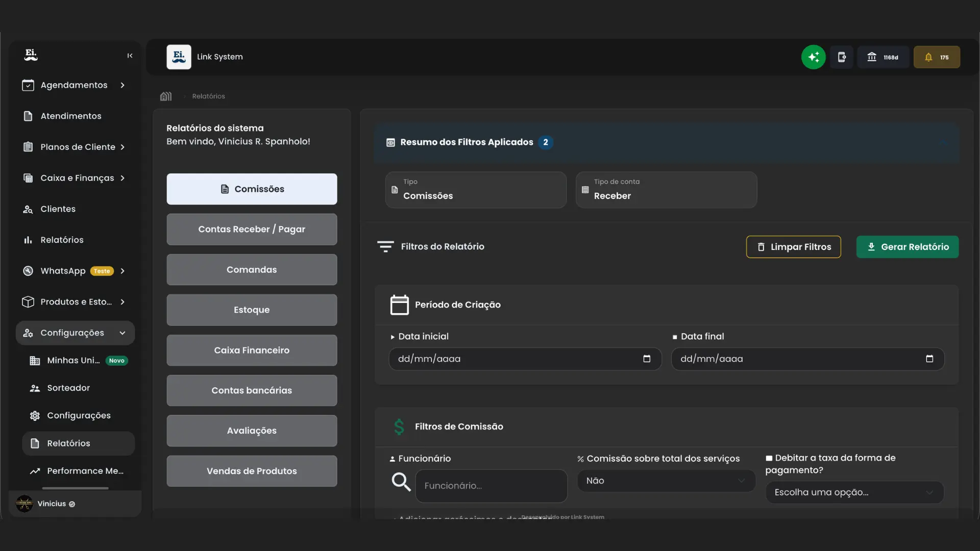Open the green AI sparkles button
The height and width of the screenshot is (551, 980).
coord(813,57)
